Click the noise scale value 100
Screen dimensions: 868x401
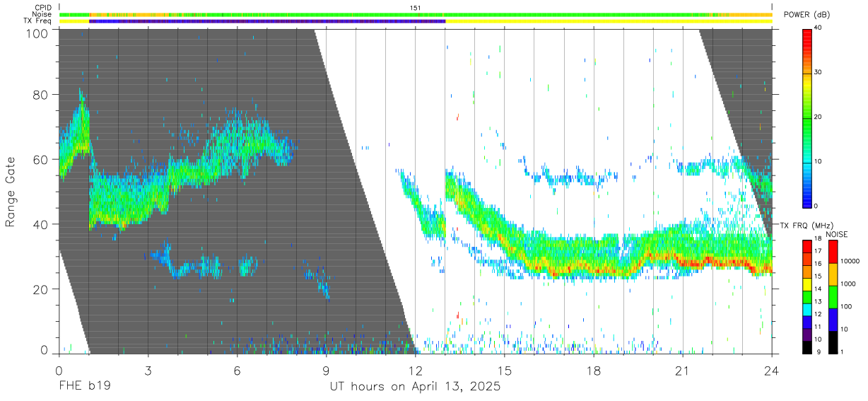click(x=847, y=307)
